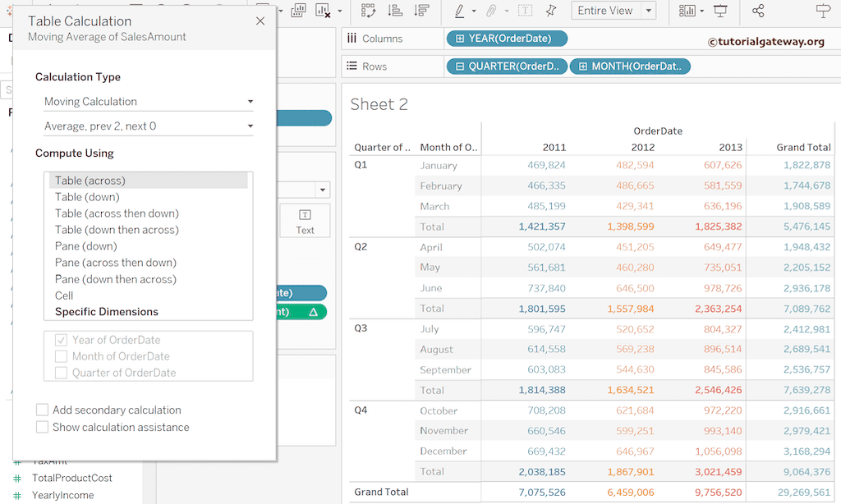841x504 pixels.
Task: Click the Group Members paperclip icon
Action: click(491, 11)
